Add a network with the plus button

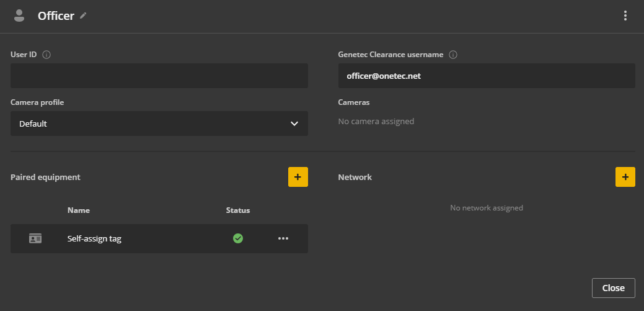[x=625, y=177]
